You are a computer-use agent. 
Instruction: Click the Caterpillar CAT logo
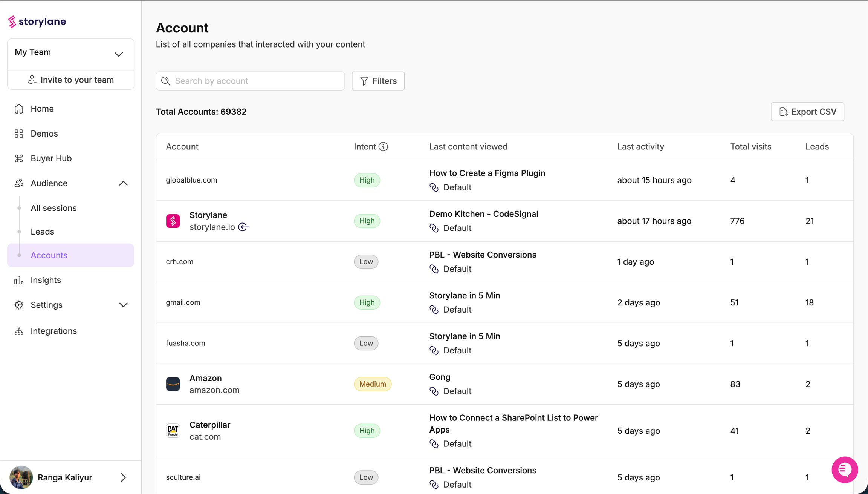point(173,431)
